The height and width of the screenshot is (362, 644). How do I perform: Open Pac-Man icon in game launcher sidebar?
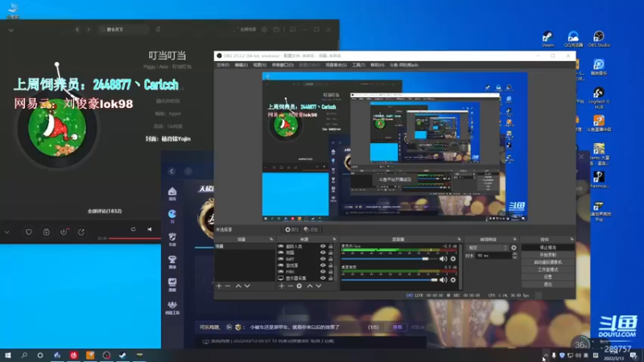pyautogui.click(x=172, y=216)
